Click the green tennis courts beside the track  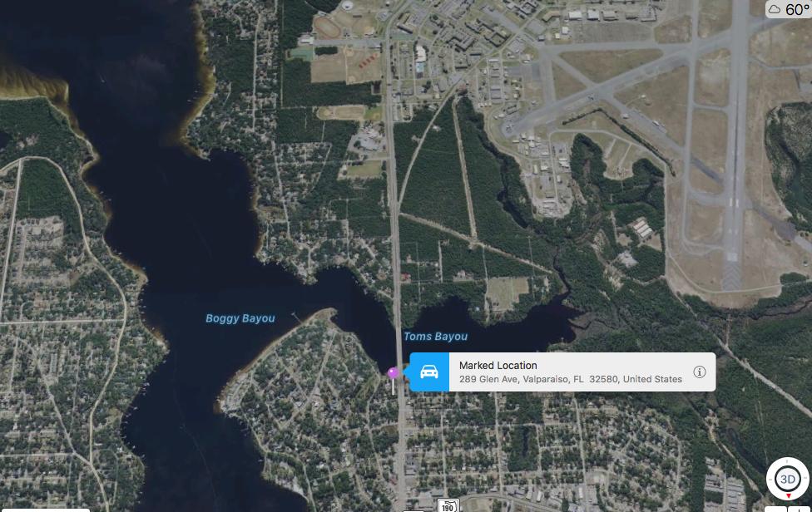[300, 52]
